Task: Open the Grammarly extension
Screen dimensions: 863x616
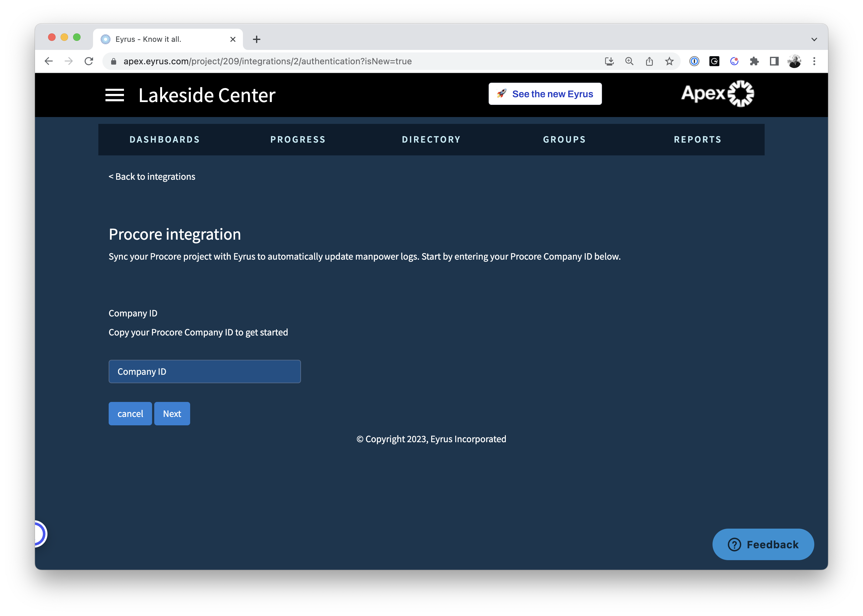Action: pyautogui.click(x=714, y=61)
